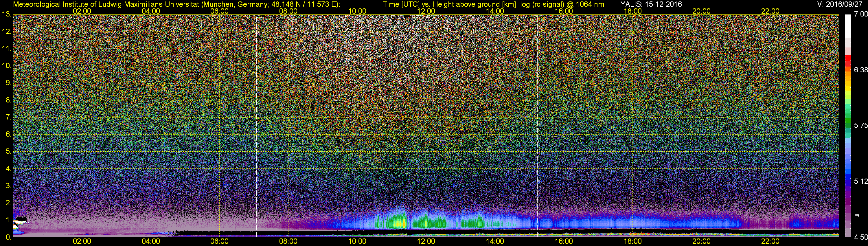The width and height of the screenshot is (868, 246).
Task: Click the 2 km height axis label
Action: [8, 203]
